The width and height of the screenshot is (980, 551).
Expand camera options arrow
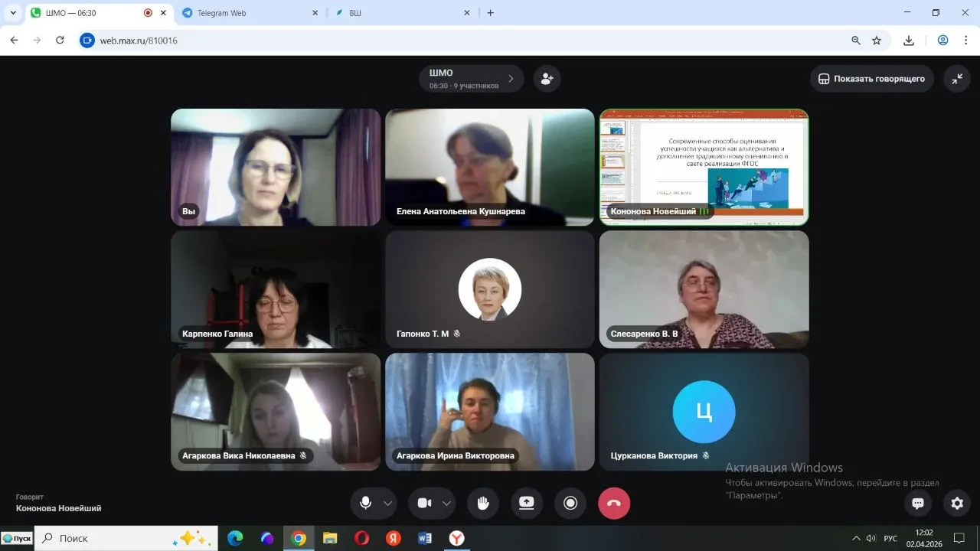[x=446, y=503]
